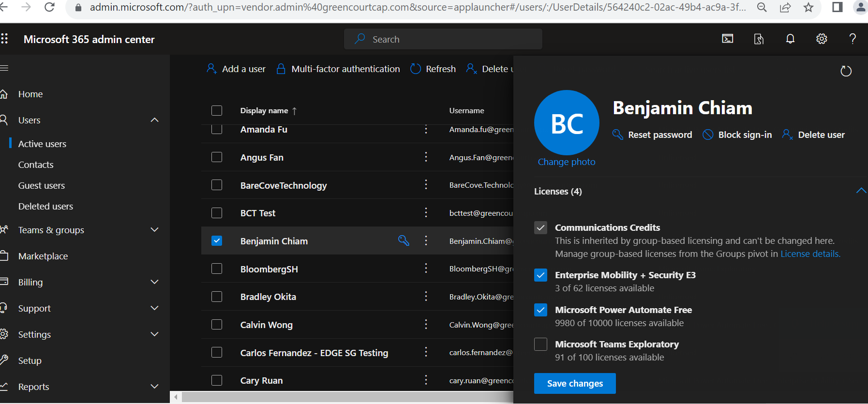This screenshot has height=404, width=868.
Task: Click Delete user in details panel
Action: tap(813, 135)
